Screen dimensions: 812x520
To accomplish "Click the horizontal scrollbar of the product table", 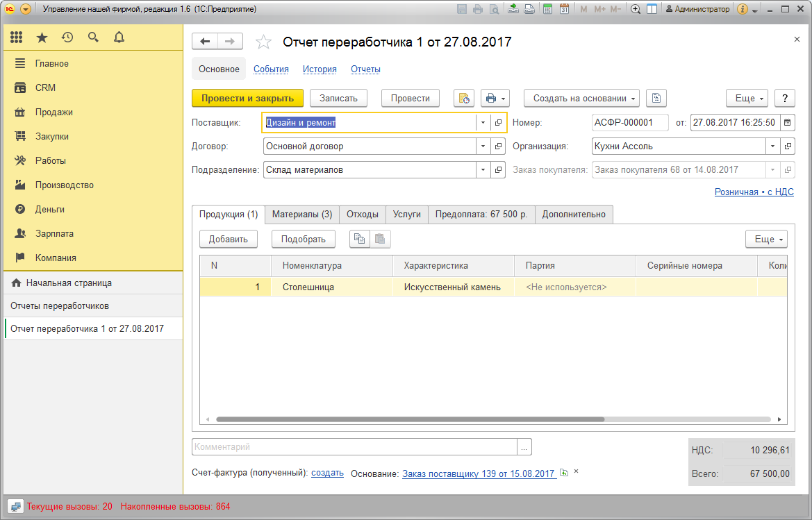I will pos(410,419).
